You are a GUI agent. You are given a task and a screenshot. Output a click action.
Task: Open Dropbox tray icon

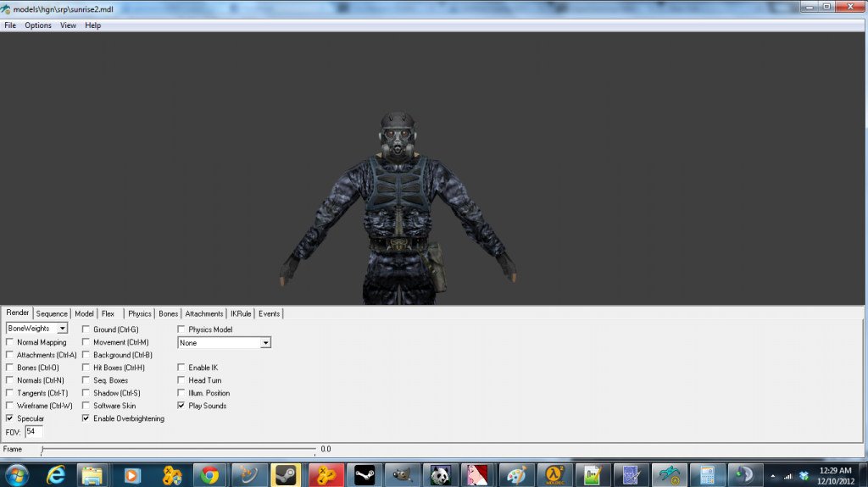pyautogui.click(x=804, y=476)
